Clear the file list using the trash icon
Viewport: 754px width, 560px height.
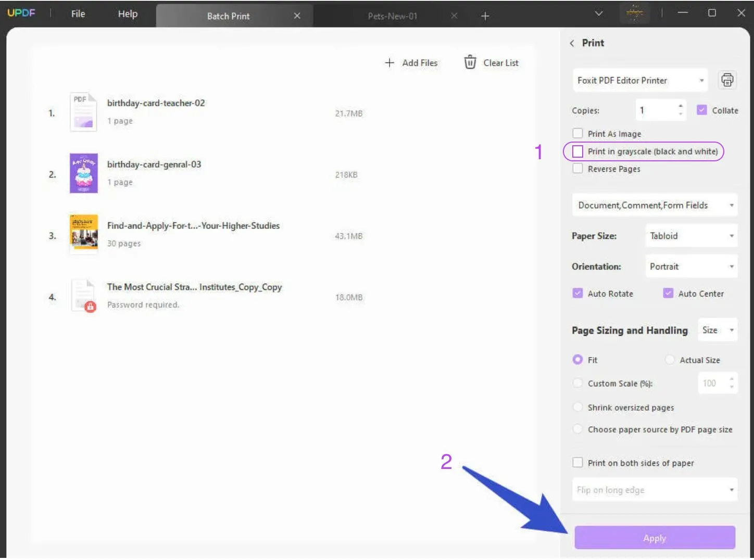[x=471, y=62]
